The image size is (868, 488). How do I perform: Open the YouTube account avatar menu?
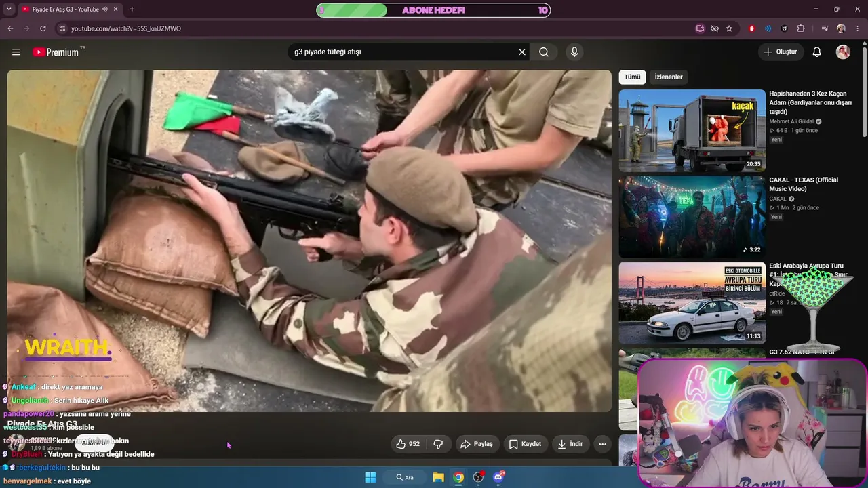tap(843, 52)
